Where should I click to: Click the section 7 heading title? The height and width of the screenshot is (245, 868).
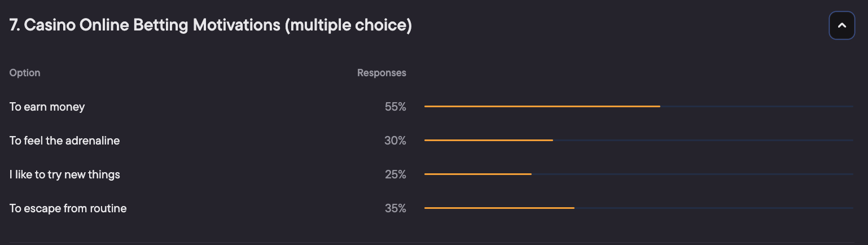click(x=210, y=25)
